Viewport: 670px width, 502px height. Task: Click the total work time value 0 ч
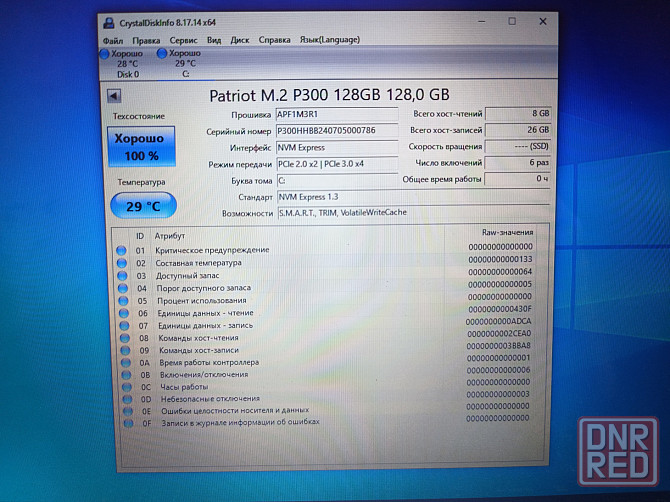pyautogui.click(x=517, y=179)
